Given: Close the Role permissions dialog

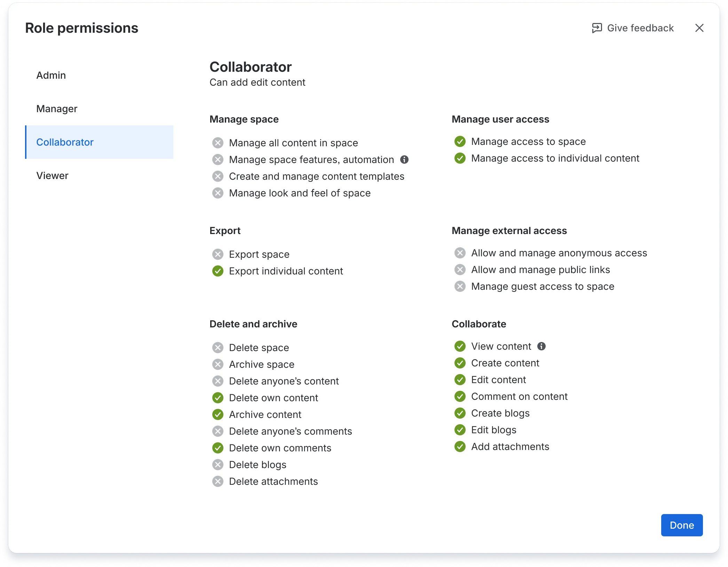Looking at the screenshot, I should coord(699,28).
